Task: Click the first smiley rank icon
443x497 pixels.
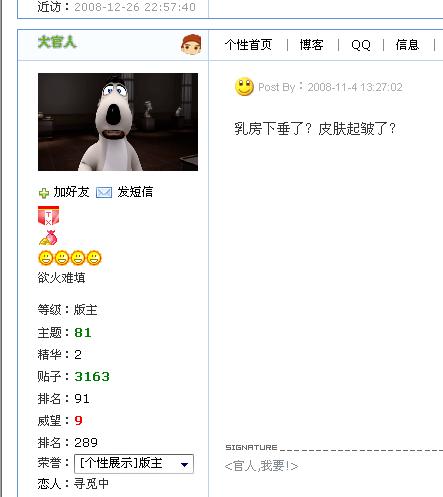Action: coord(46,258)
